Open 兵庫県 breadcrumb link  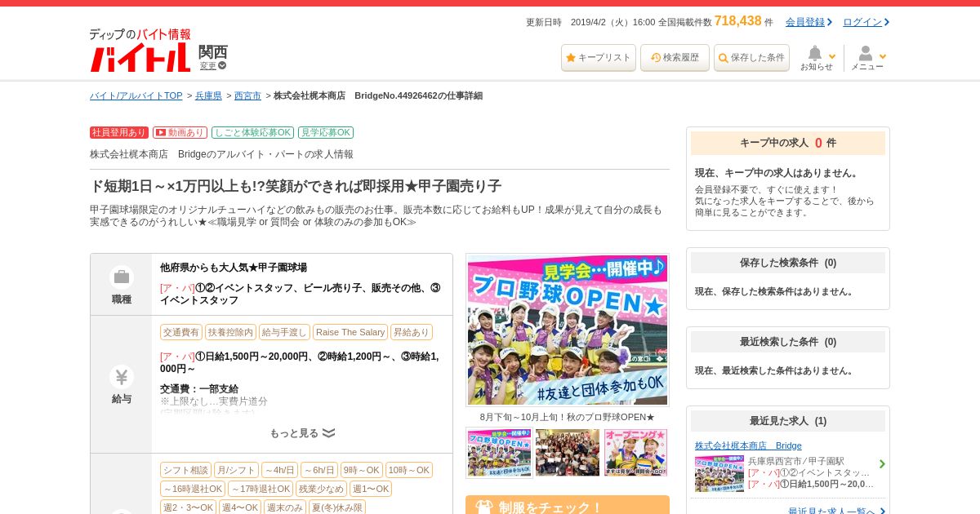[208, 95]
